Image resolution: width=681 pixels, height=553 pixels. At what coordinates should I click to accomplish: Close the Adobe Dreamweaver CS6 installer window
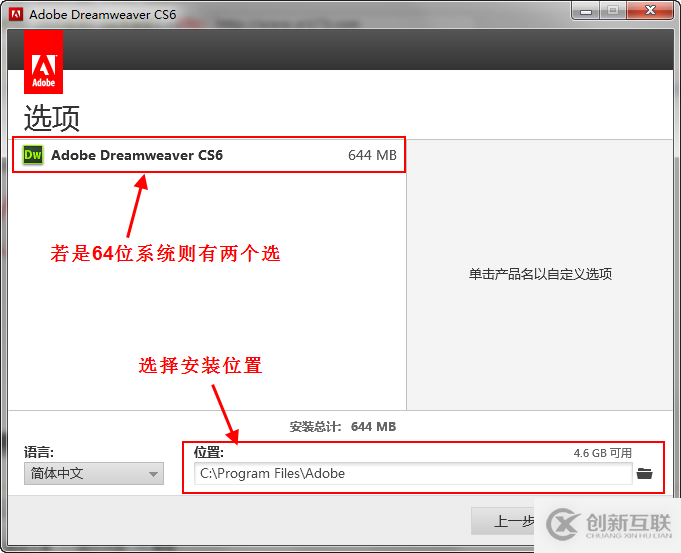click(x=650, y=10)
